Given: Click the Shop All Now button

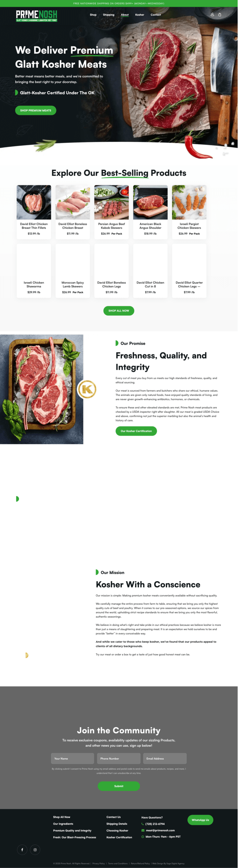Looking at the screenshot, I should click(119, 311).
